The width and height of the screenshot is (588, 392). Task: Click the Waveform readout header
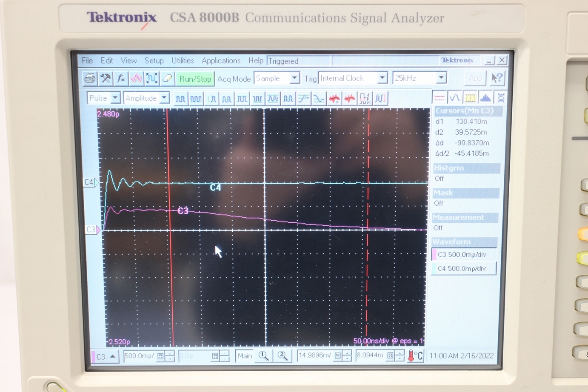(464, 242)
